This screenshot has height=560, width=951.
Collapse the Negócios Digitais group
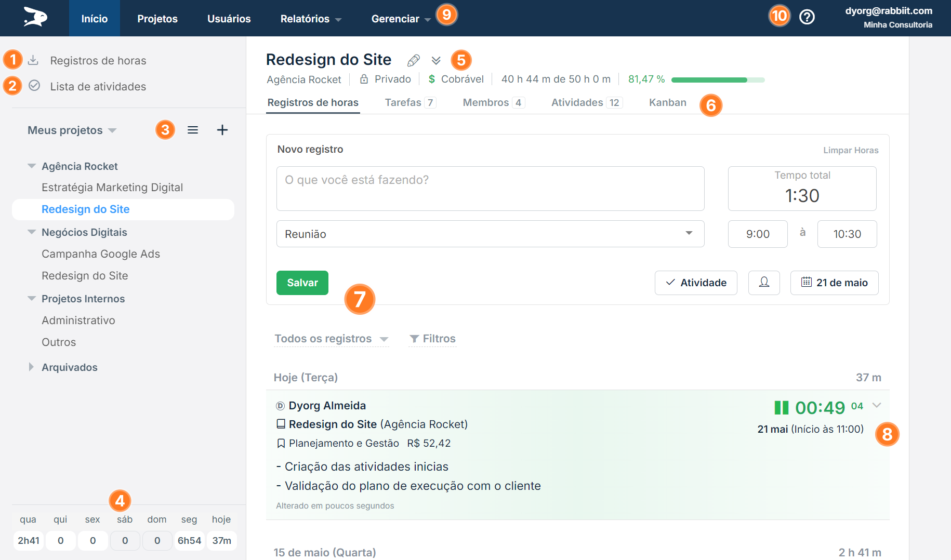(x=32, y=232)
